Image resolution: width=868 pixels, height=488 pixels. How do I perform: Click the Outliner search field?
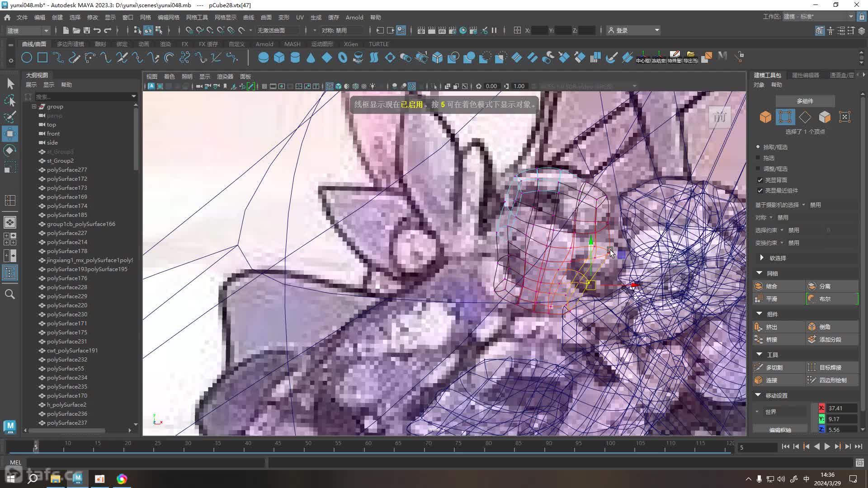tap(86, 96)
